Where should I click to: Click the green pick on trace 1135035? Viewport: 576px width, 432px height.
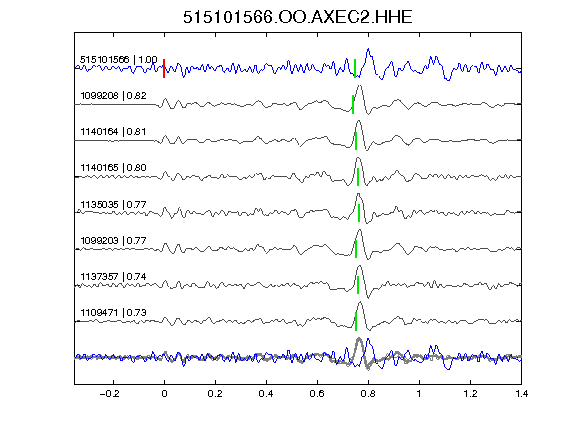(359, 213)
